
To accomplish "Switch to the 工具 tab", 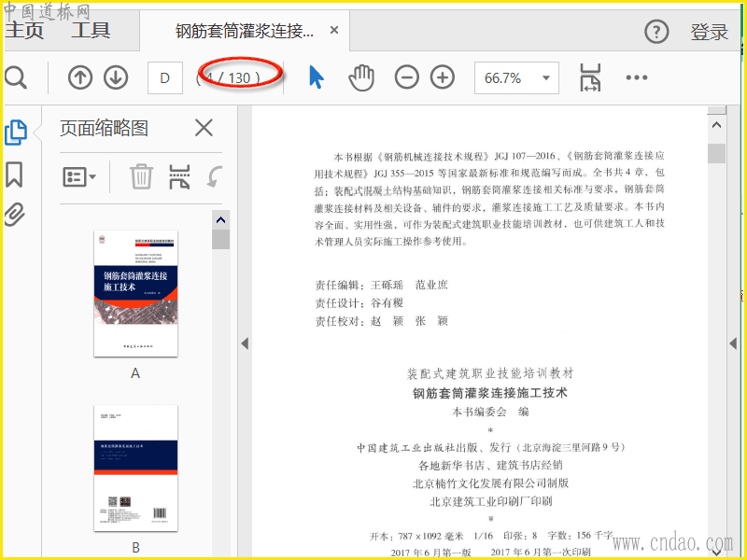I will (x=91, y=31).
